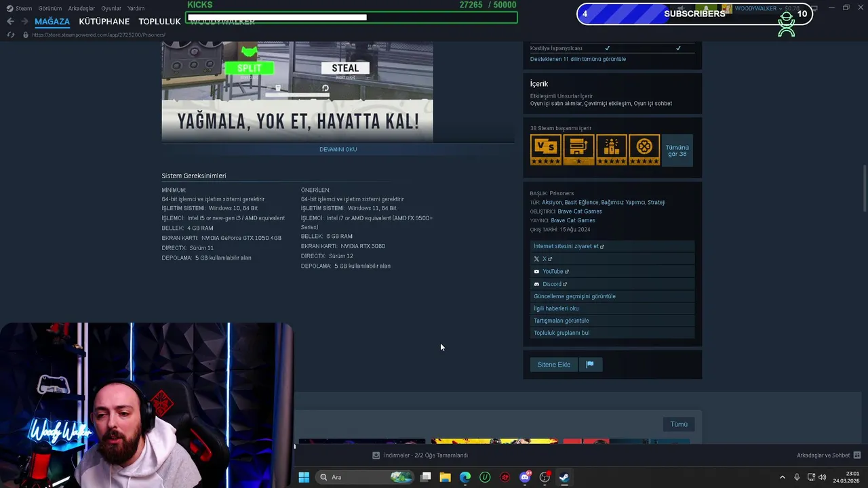Open the fourth achievement icon
Screen dimensions: 868x488
click(644, 150)
